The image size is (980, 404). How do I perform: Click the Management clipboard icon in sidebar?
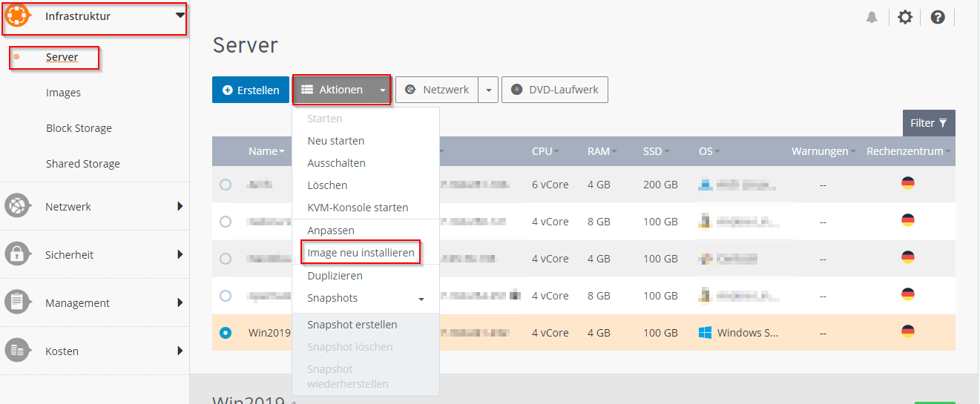pos(17,302)
